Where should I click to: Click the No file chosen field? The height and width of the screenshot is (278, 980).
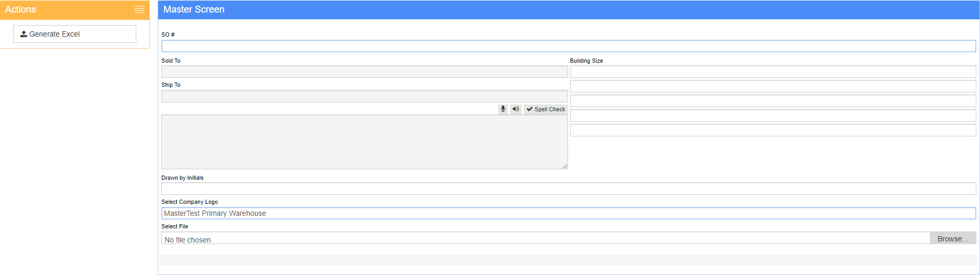[x=546, y=239]
